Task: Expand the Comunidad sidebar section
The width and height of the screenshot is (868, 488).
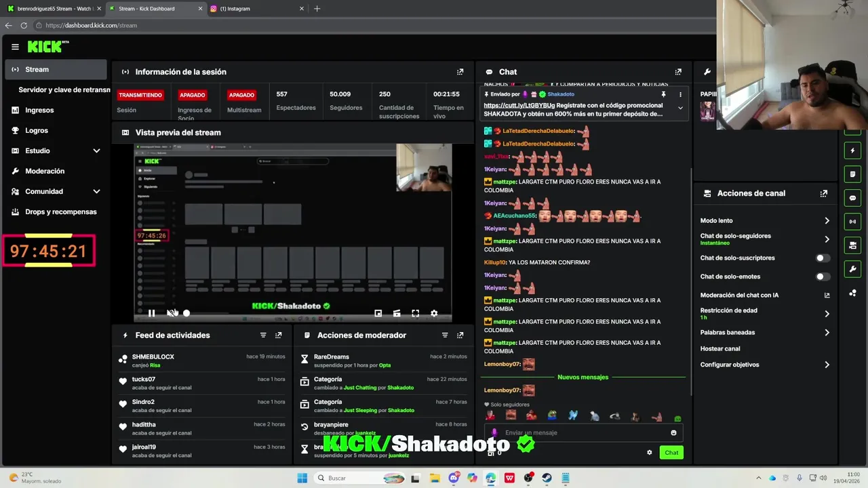Action: [96, 191]
